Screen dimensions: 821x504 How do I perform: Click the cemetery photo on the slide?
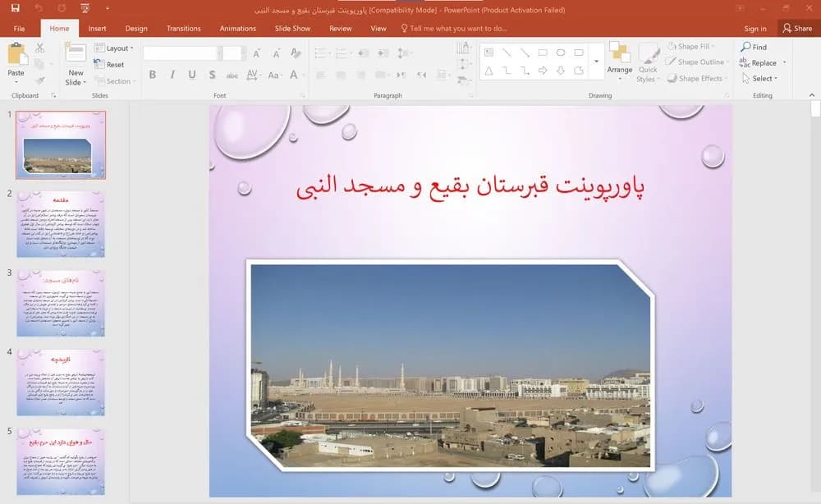coord(450,365)
